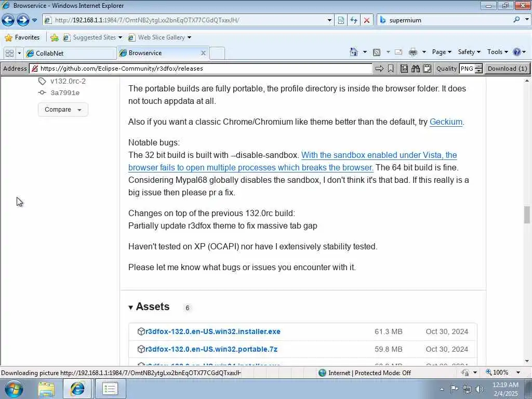The height and width of the screenshot is (399, 532).
Task: Click the volume speaker tray icon
Action: click(x=480, y=389)
